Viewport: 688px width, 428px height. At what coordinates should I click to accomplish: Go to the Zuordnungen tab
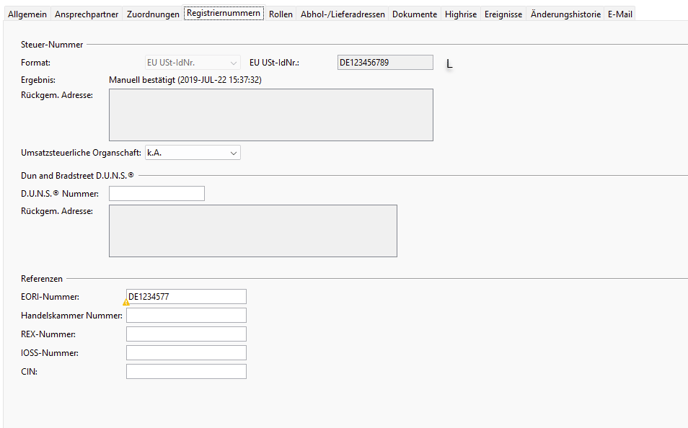point(153,14)
